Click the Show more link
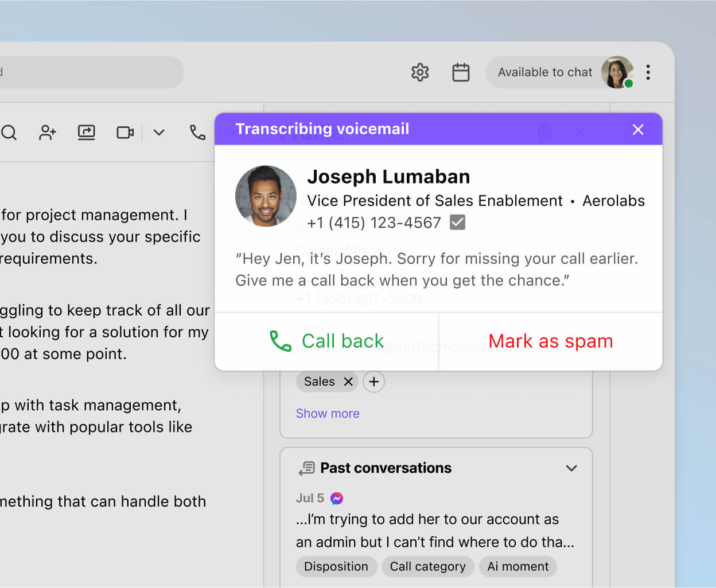 point(328,413)
